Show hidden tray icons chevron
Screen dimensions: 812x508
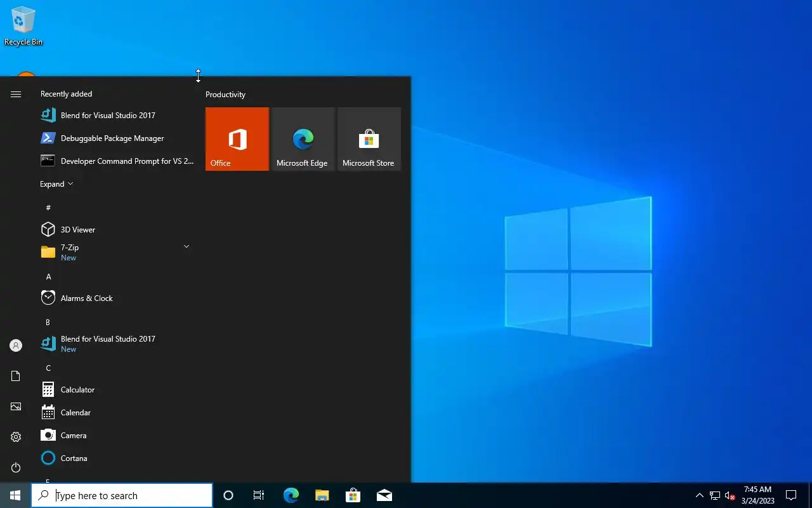coord(699,495)
